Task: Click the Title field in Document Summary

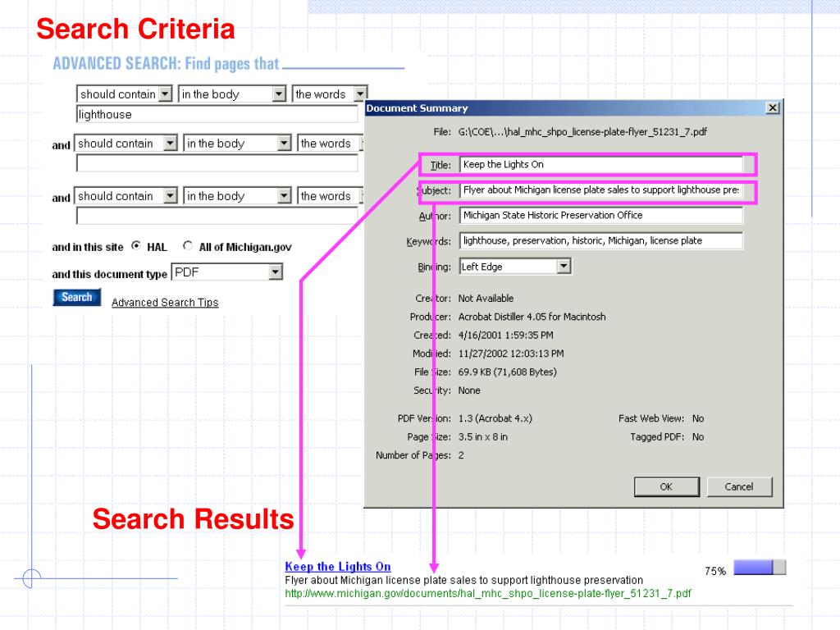Action: coord(601,164)
